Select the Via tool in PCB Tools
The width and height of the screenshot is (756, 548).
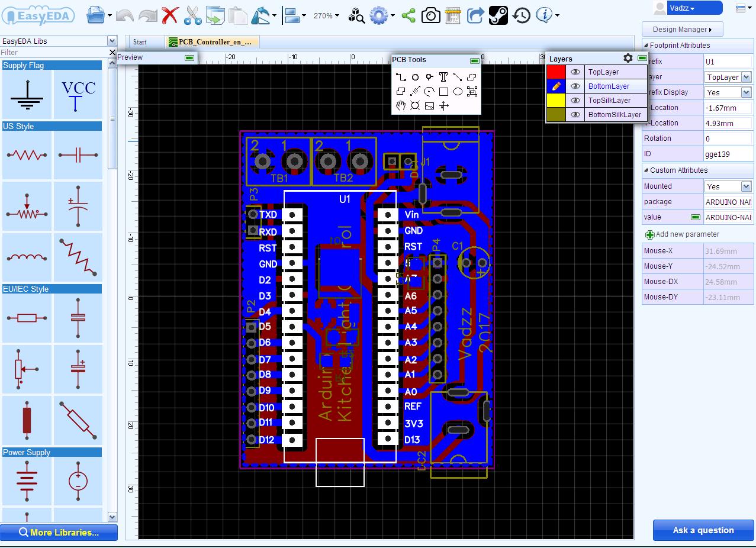429,77
